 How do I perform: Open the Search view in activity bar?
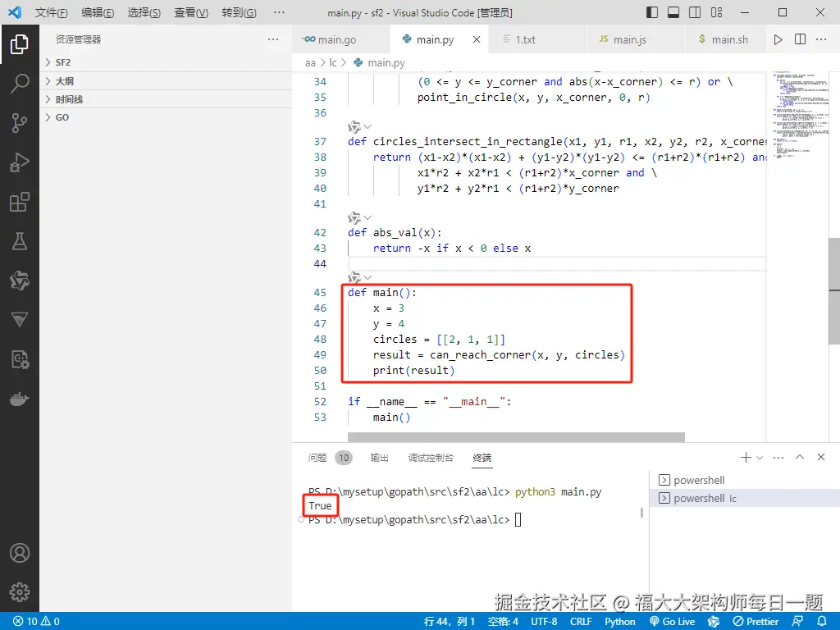click(x=20, y=84)
